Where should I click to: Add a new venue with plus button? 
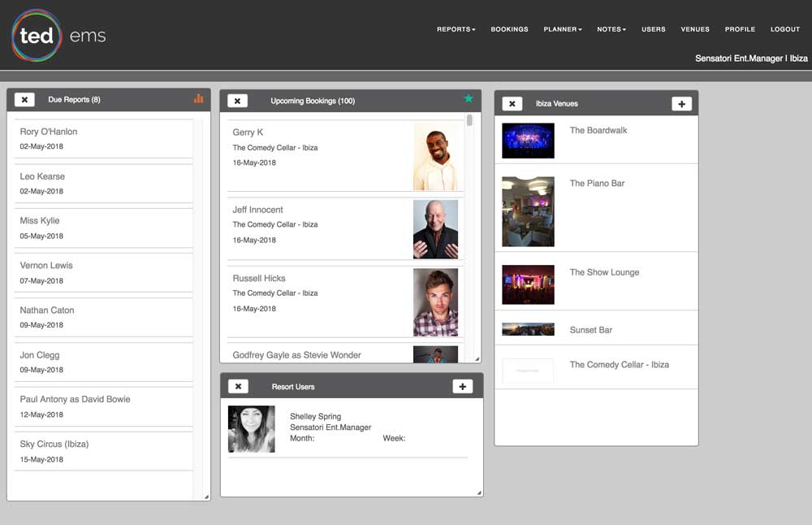tap(681, 104)
